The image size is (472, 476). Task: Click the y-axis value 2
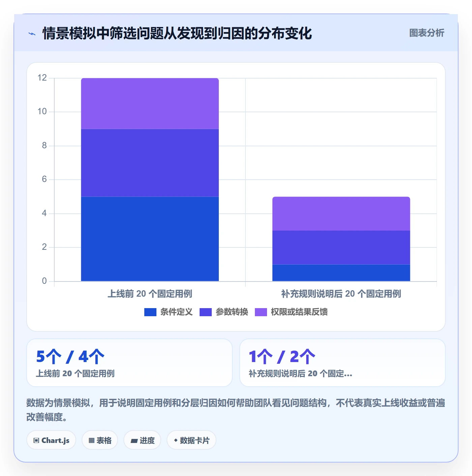tap(44, 247)
